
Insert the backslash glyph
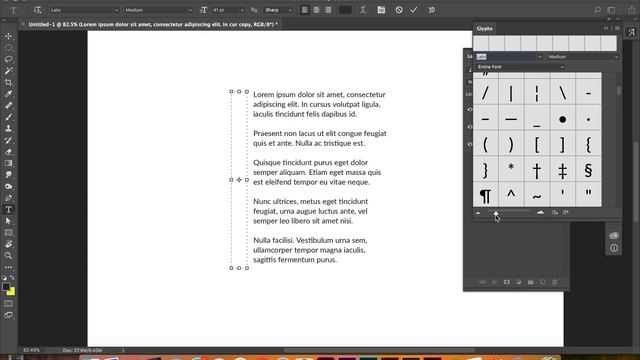562,93
